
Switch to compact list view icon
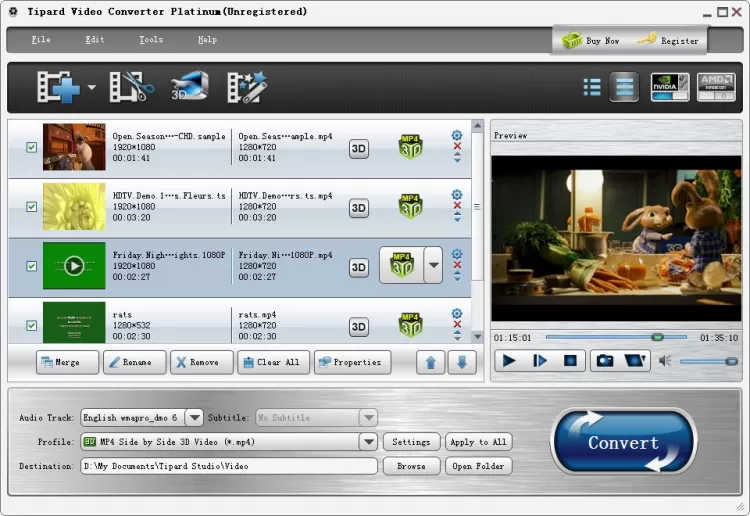(592, 87)
